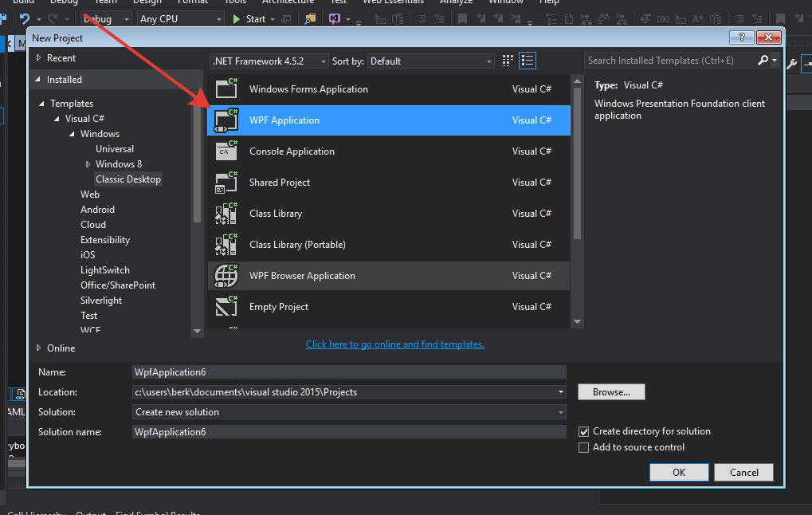Select the Web template category
This screenshot has height=515, width=812.
pyautogui.click(x=89, y=195)
